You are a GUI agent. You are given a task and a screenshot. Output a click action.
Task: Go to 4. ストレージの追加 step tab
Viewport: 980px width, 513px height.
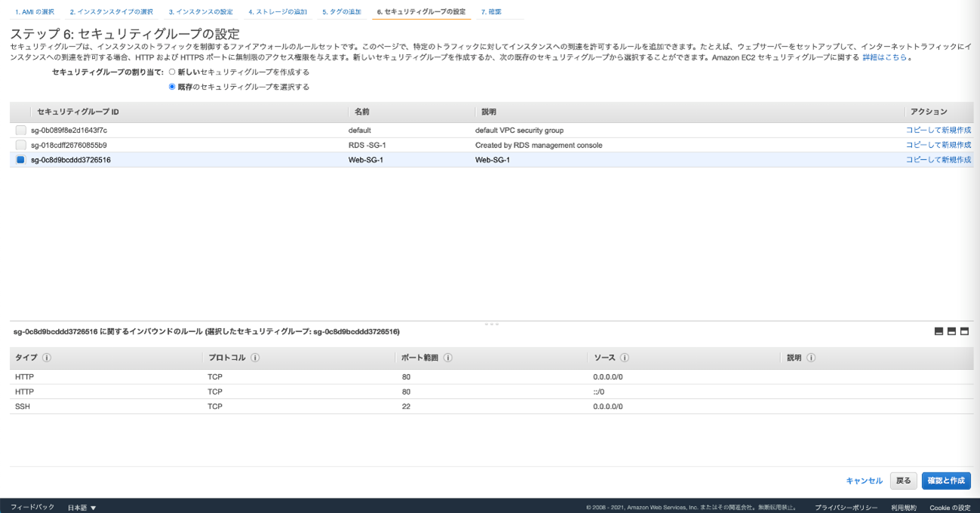click(278, 12)
